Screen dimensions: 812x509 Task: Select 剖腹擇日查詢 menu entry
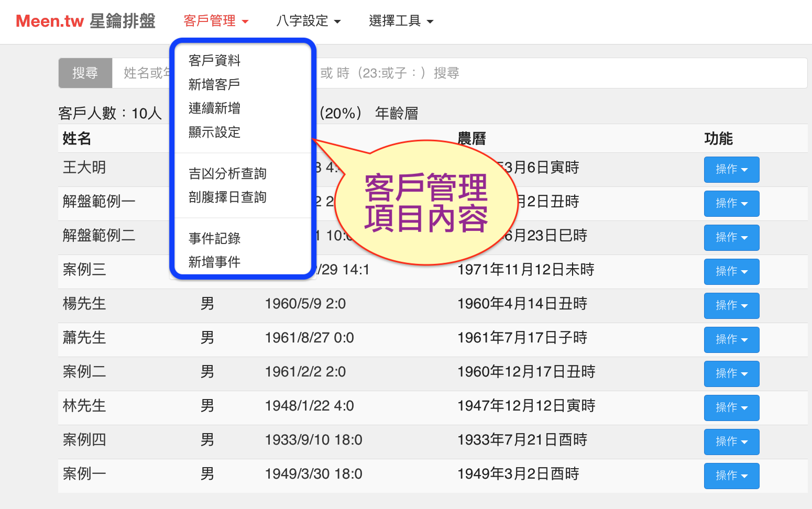point(228,197)
